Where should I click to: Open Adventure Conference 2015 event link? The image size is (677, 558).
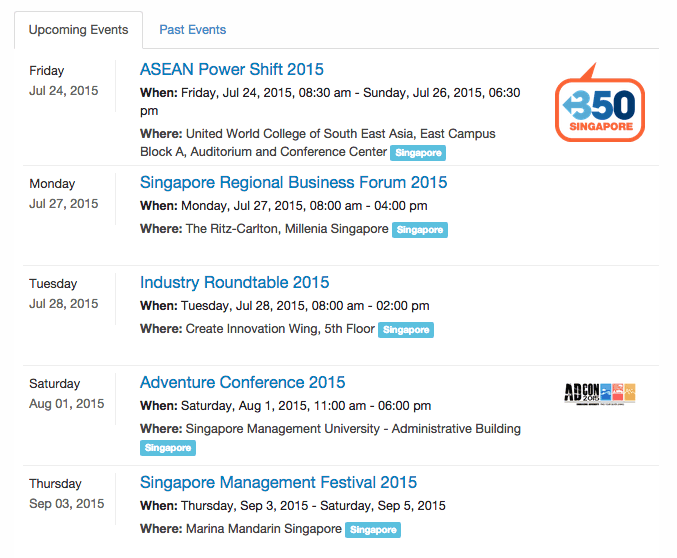pyautogui.click(x=243, y=383)
